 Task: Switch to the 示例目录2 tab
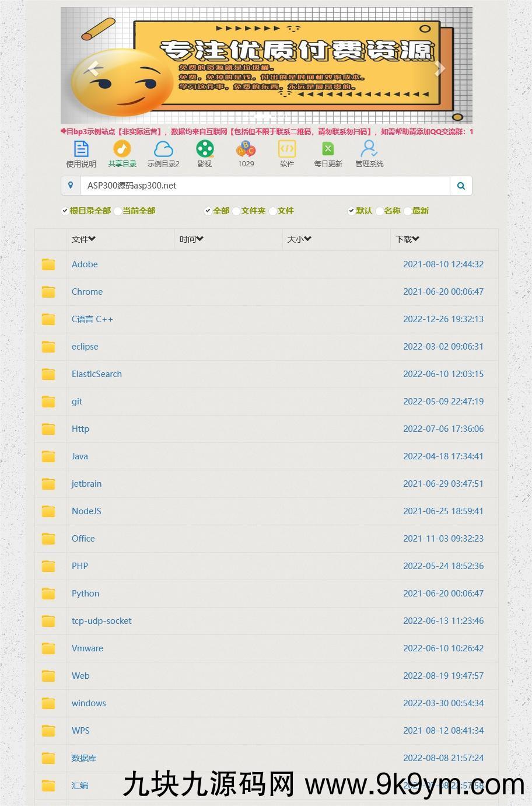tap(164, 153)
